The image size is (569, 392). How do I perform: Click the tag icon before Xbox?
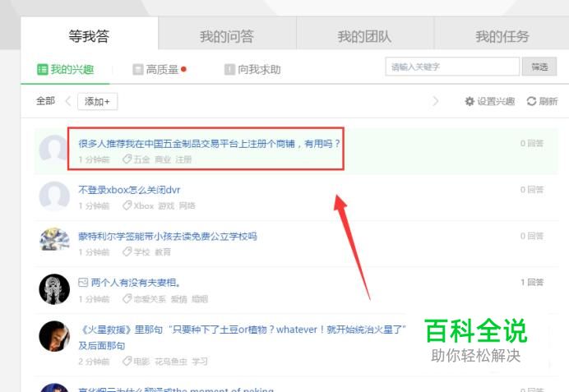[x=127, y=205]
